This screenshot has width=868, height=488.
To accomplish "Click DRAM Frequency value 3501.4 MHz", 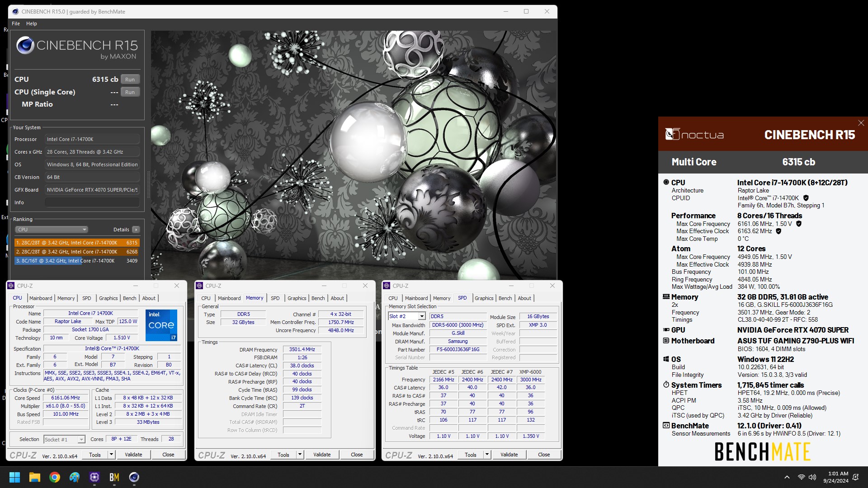I will tap(302, 350).
